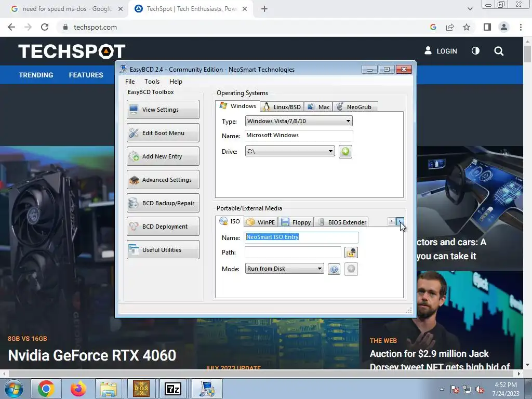Image resolution: width=532 pixels, height=399 pixels.
Task: Close the TechSpot tab
Action: pyautogui.click(x=245, y=9)
